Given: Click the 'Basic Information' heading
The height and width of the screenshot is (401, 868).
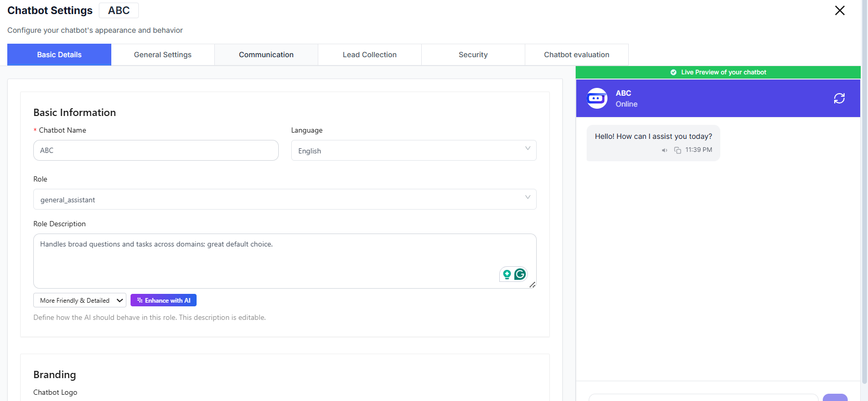Looking at the screenshot, I should 74,112.
